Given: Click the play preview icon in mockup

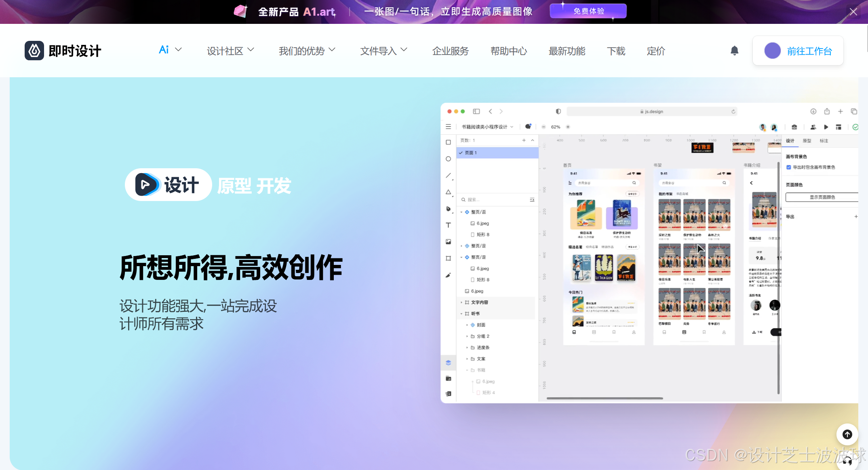Looking at the screenshot, I should [x=826, y=127].
